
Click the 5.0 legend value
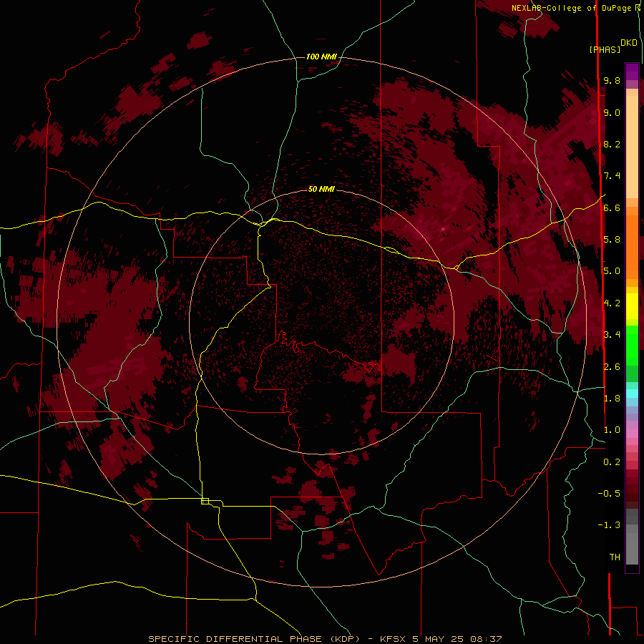(x=612, y=271)
